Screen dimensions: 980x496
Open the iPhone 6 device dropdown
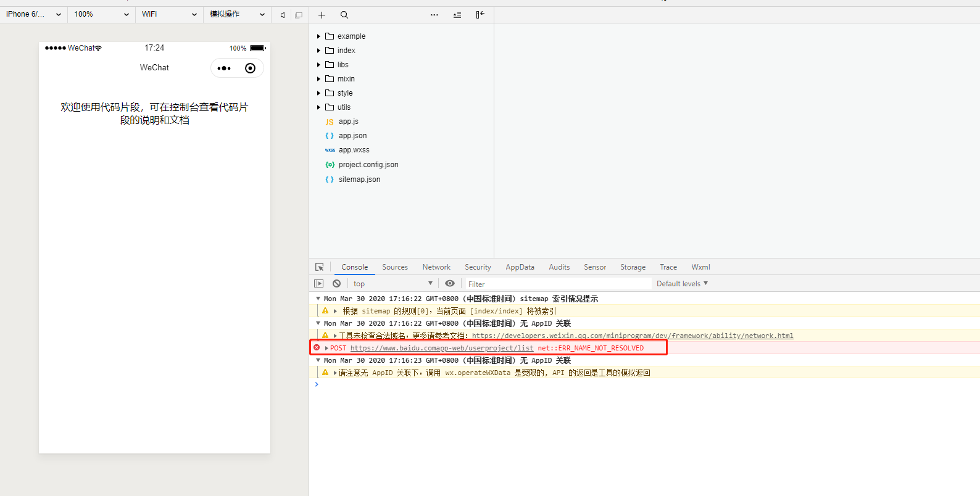tap(33, 14)
